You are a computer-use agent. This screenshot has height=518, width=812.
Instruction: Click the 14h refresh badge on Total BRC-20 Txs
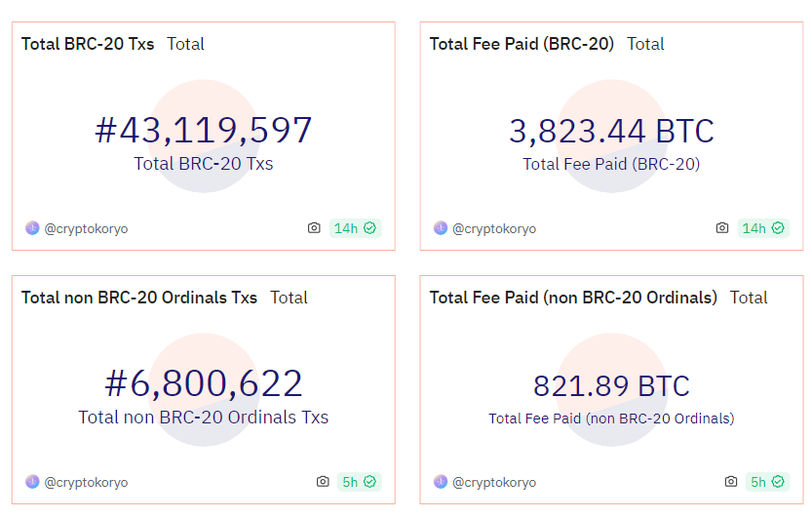[x=355, y=228]
